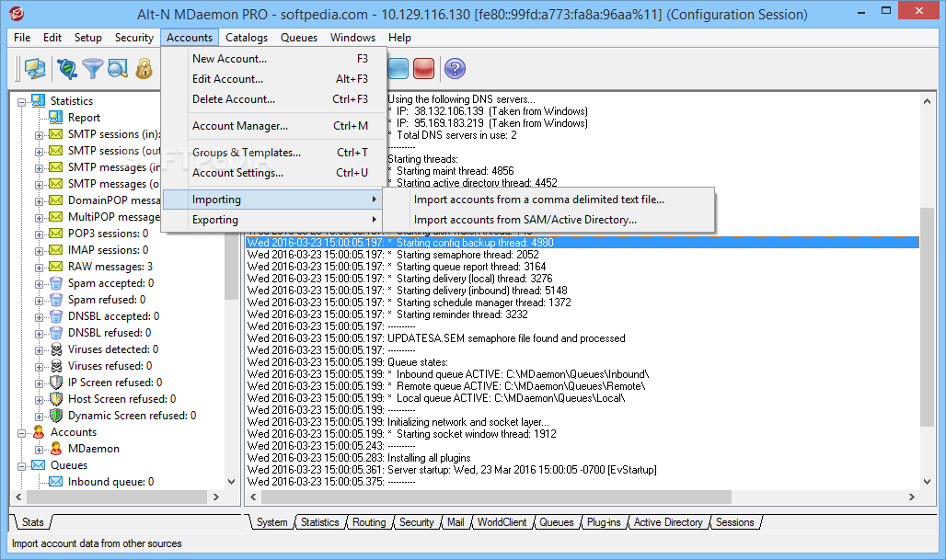Switch to the Active Directory log tab

click(668, 522)
